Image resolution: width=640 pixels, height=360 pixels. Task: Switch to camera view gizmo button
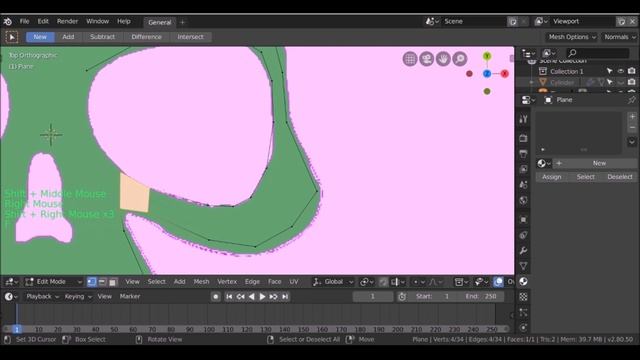click(427, 59)
